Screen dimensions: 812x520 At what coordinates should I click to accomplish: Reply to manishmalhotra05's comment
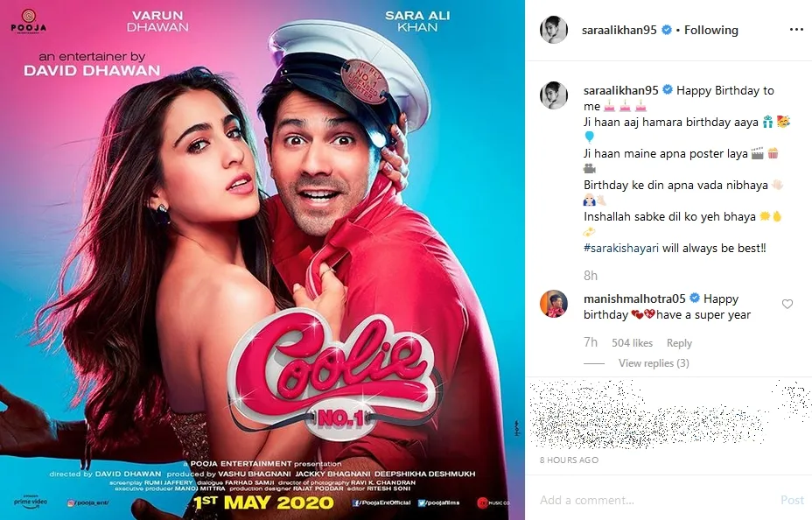679,343
